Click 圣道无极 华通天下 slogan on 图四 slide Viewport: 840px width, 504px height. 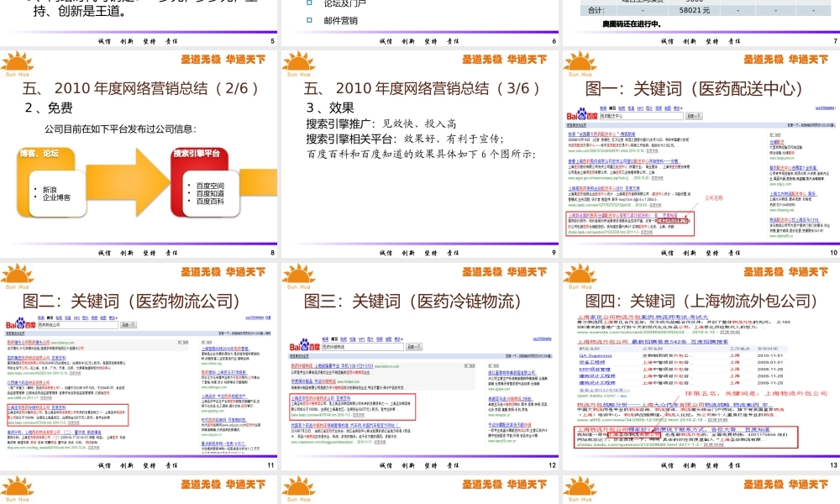pos(786,272)
